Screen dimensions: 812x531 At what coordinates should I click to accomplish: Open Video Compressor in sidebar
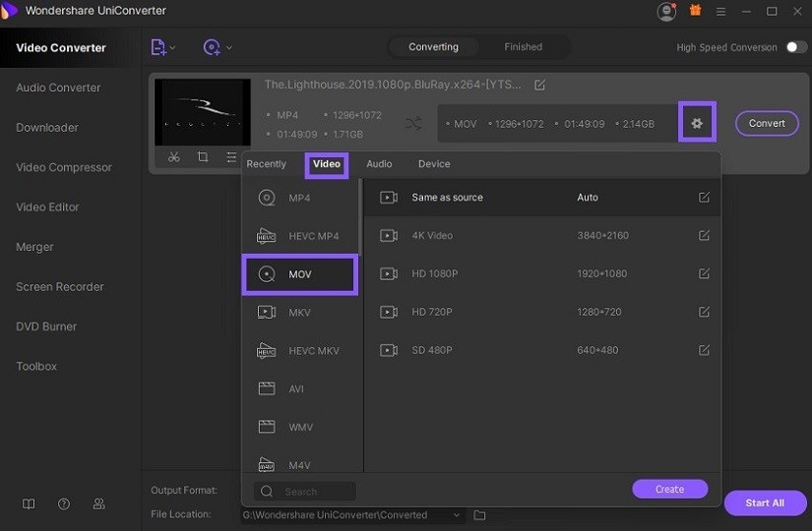64,167
